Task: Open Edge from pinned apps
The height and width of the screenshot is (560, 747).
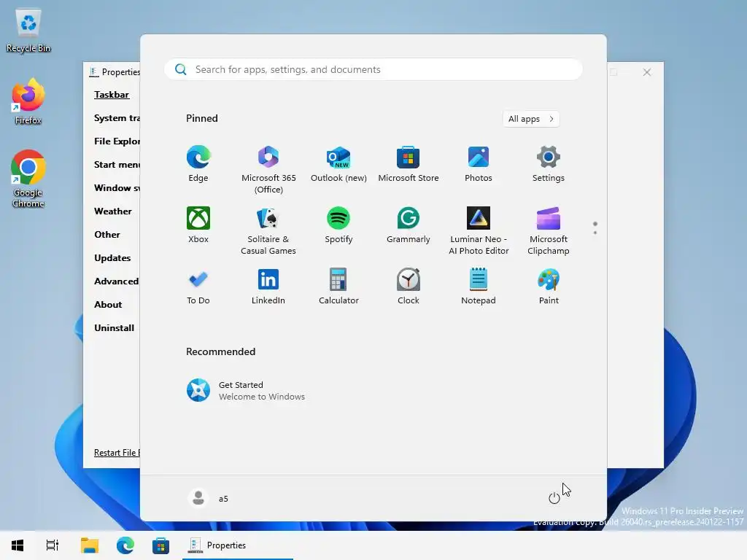Action: (x=198, y=164)
